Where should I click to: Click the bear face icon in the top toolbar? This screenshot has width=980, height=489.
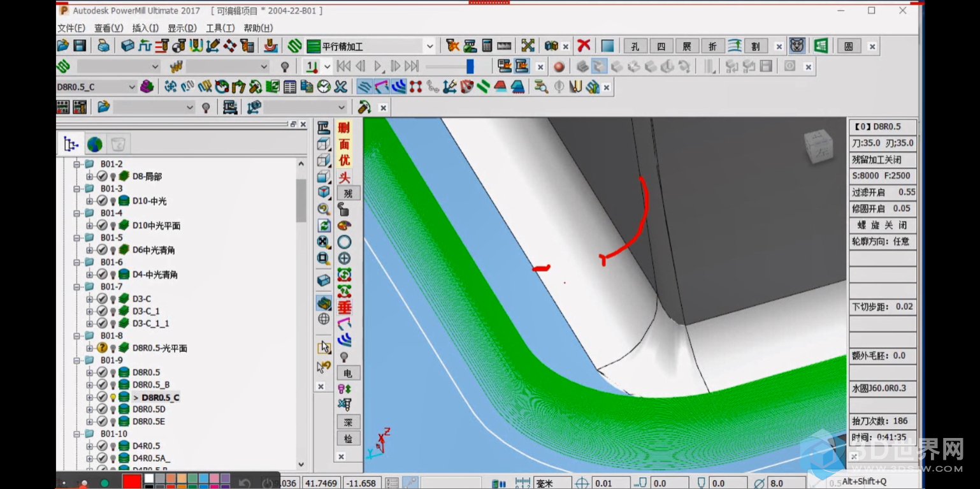(x=797, y=46)
